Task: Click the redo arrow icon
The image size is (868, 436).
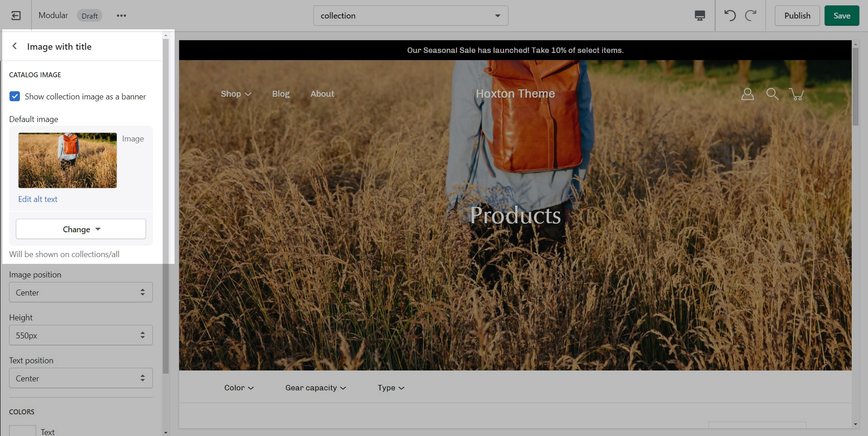Action: tap(751, 16)
